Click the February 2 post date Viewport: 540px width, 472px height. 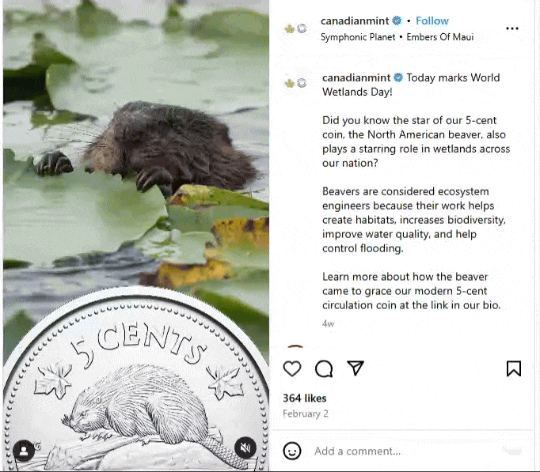tap(305, 413)
